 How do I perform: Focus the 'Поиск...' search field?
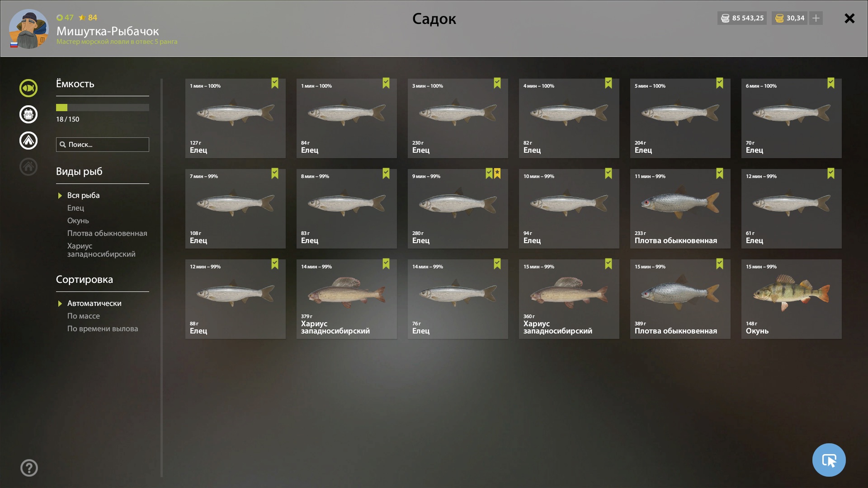103,145
